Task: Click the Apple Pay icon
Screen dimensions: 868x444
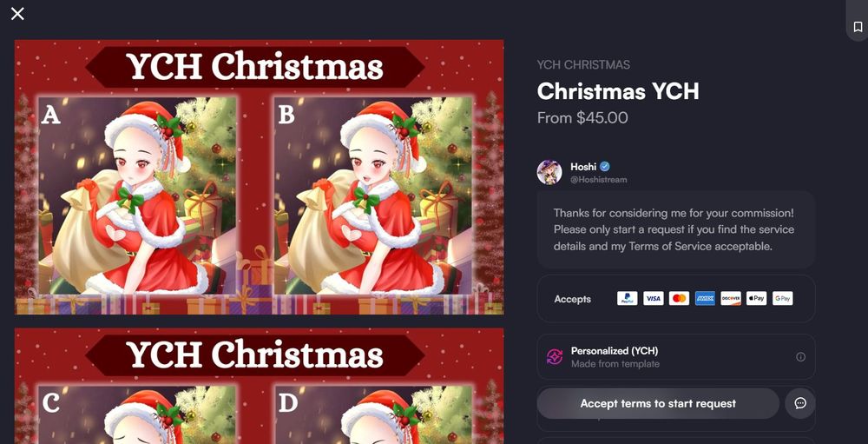Action: 756,299
